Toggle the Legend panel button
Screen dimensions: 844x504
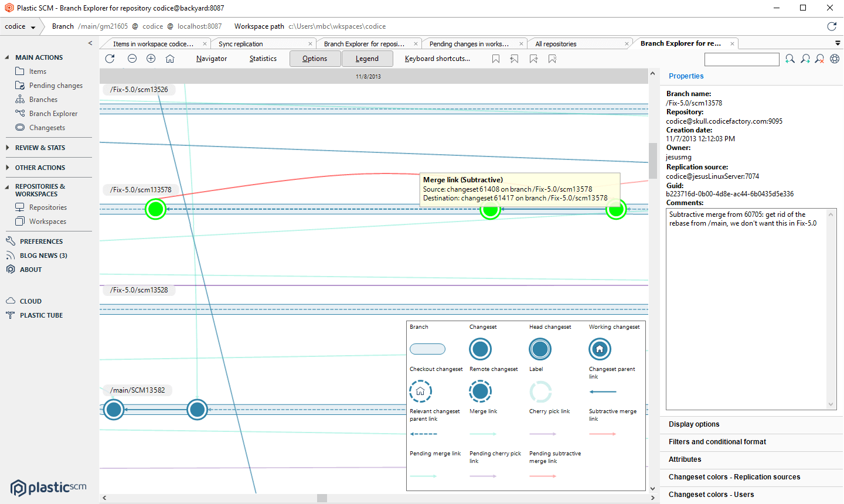pyautogui.click(x=367, y=59)
